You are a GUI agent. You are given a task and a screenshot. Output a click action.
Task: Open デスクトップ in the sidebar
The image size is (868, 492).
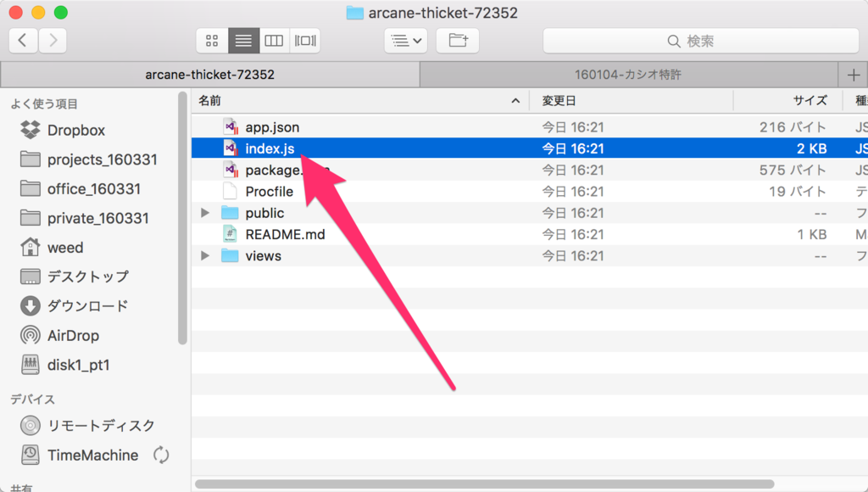[75, 277]
